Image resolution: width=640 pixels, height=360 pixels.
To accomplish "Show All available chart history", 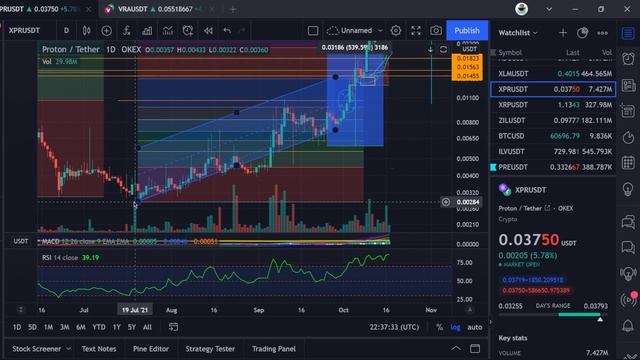I will (x=147, y=327).
